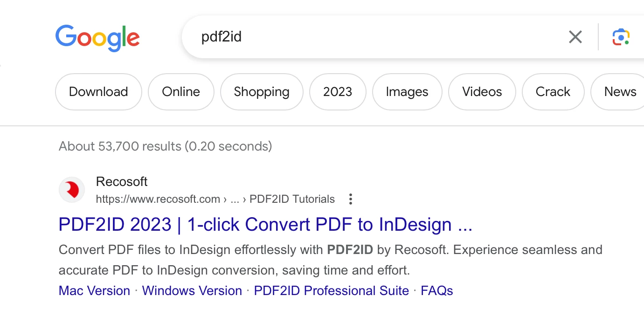Apply the Download filter chip

pos(98,92)
